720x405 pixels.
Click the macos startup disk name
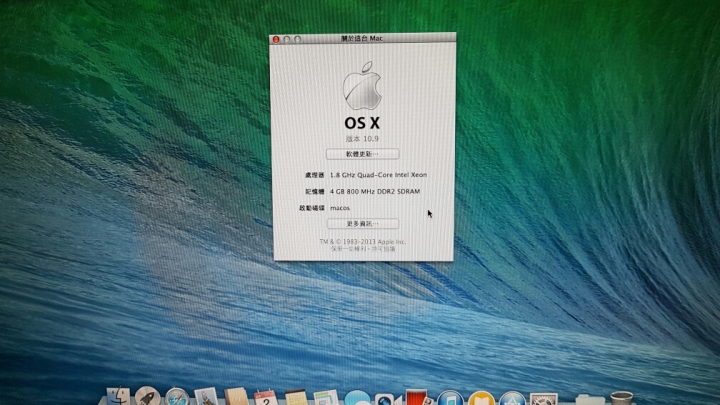pos(340,208)
